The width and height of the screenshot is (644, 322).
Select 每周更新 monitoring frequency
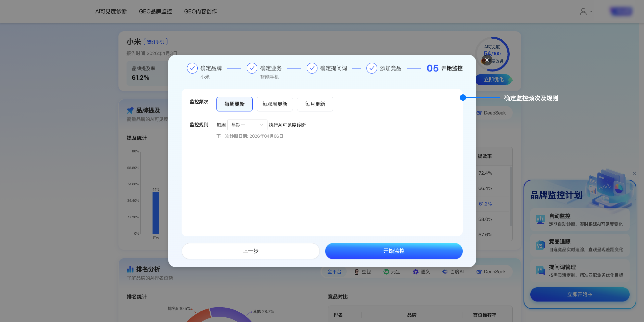(234, 104)
